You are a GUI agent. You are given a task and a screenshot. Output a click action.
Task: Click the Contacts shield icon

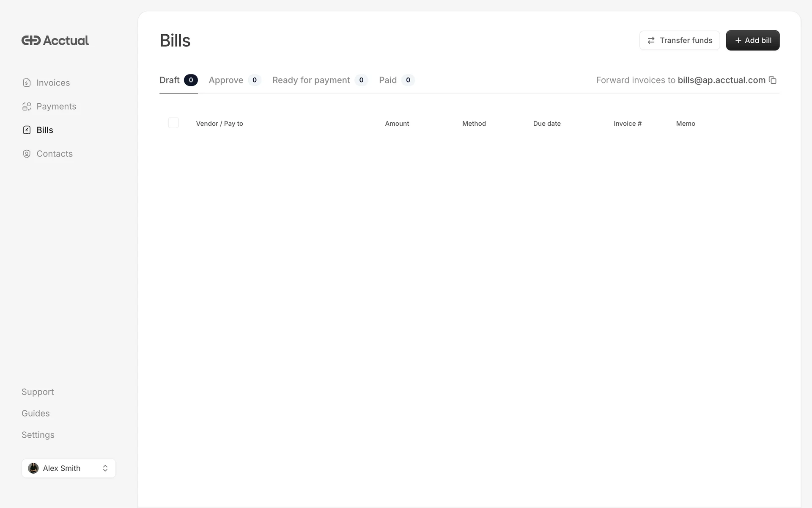[x=27, y=154]
